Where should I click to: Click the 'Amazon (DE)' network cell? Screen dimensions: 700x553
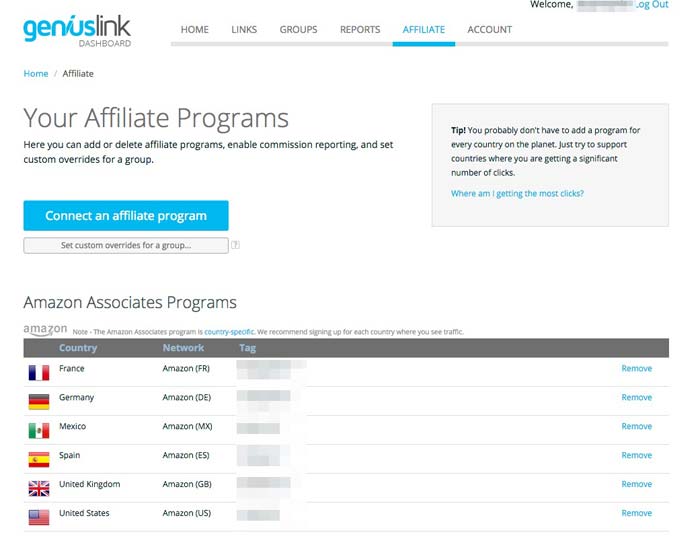click(x=187, y=397)
